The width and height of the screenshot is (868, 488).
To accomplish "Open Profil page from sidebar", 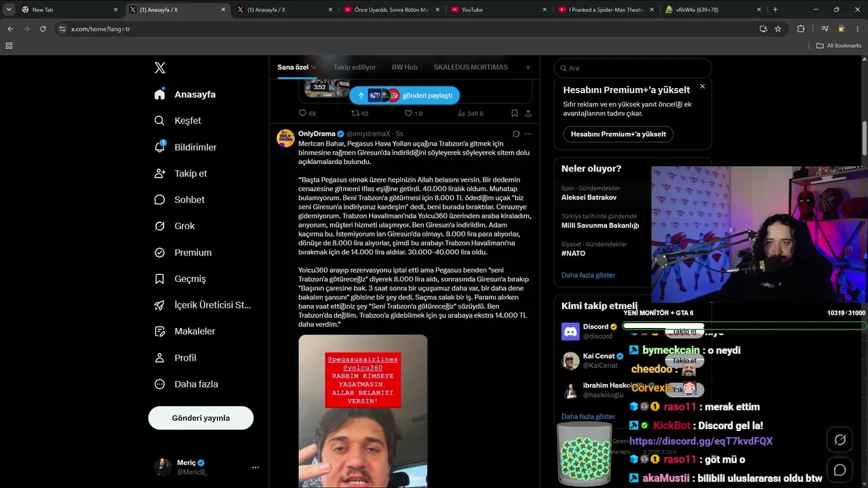I will pos(175,358).
